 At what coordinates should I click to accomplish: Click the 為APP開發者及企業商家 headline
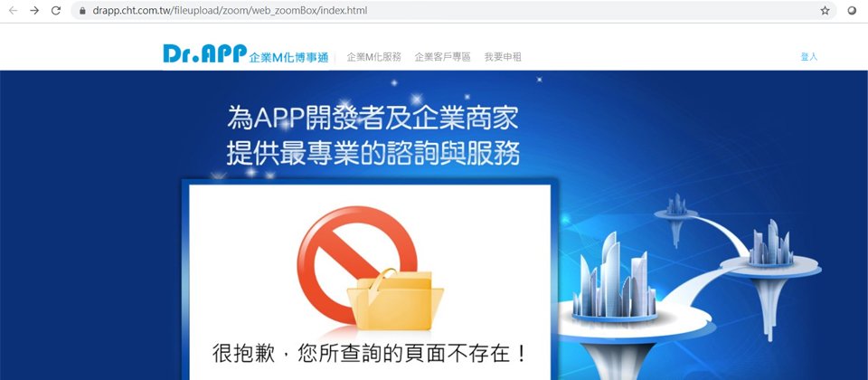[x=373, y=118]
